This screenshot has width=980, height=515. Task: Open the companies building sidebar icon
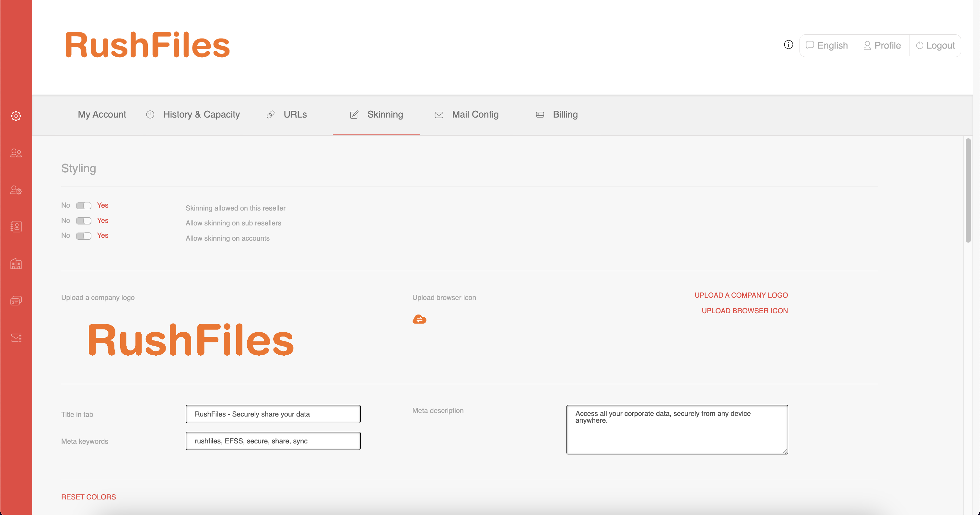[x=16, y=264]
